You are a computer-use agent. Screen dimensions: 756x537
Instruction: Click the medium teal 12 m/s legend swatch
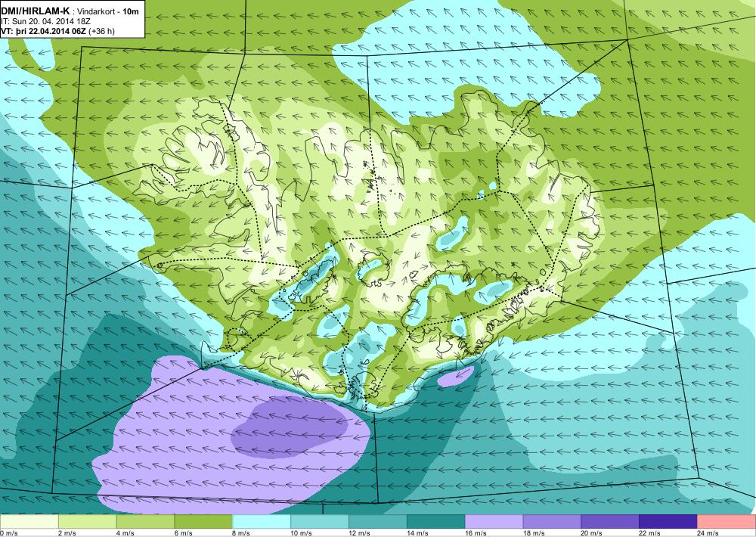pos(378,522)
